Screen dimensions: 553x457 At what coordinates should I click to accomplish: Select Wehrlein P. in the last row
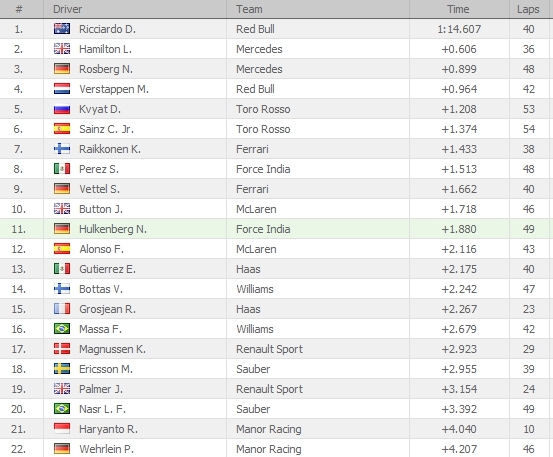106,449
